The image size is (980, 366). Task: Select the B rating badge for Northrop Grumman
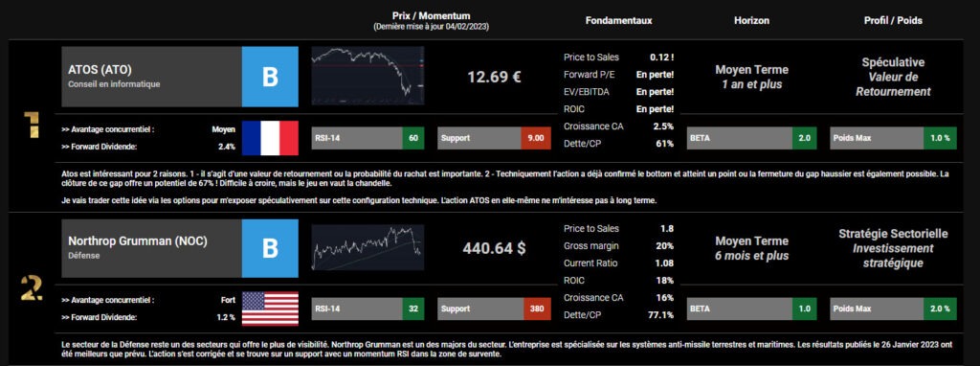[270, 248]
